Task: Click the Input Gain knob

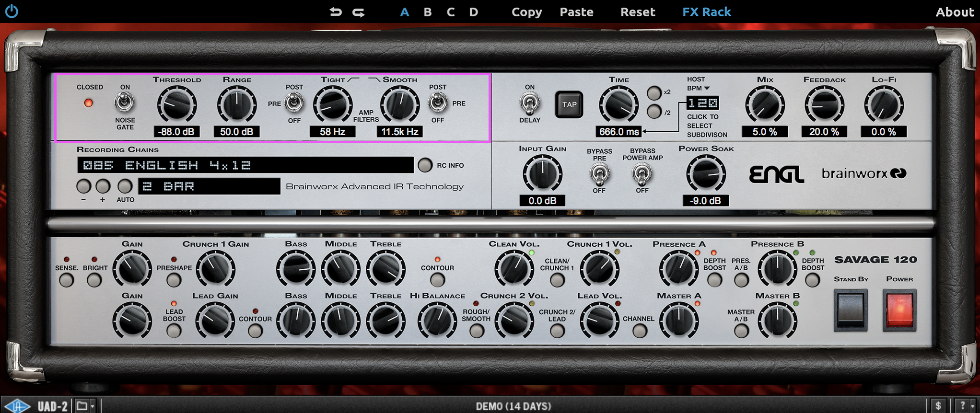Action: [x=542, y=173]
